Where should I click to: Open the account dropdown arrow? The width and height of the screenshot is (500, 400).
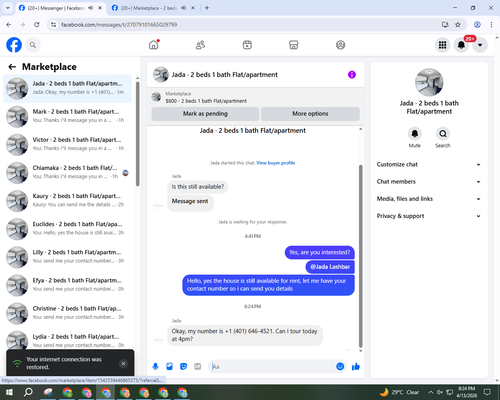480,45
